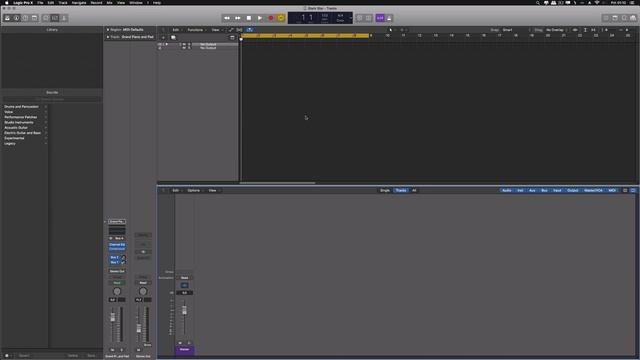
Task: Toggle the yellow Cycle button
Action: (x=281, y=18)
